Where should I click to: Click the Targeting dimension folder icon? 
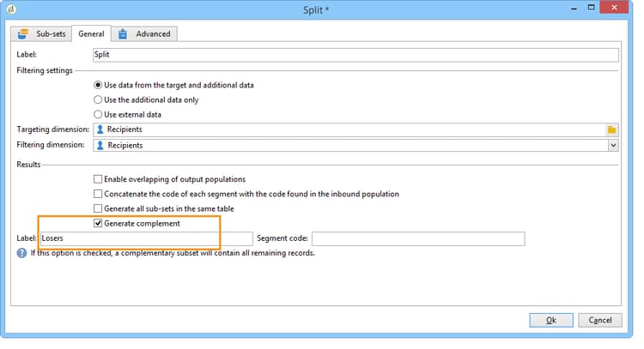point(611,129)
